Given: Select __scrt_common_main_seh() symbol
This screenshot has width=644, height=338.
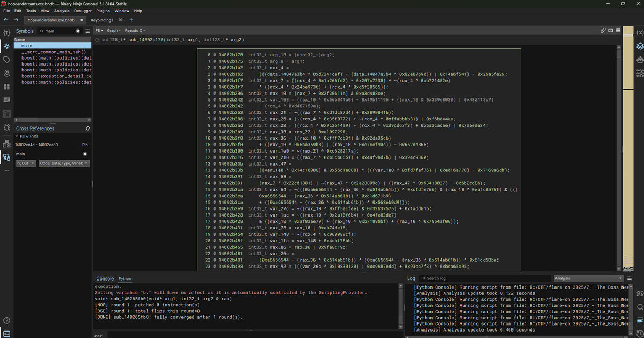Looking at the screenshot, I should coord(53,52).
